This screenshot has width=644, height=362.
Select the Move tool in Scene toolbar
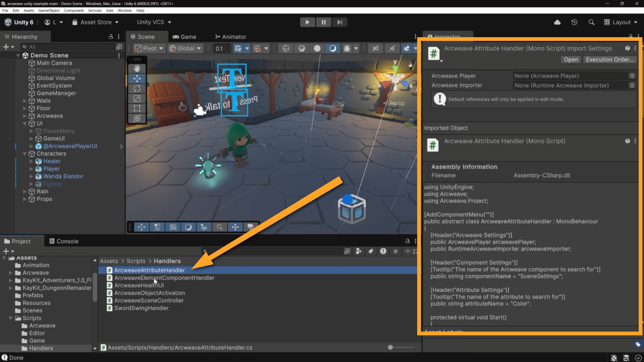tap(137, 78)
